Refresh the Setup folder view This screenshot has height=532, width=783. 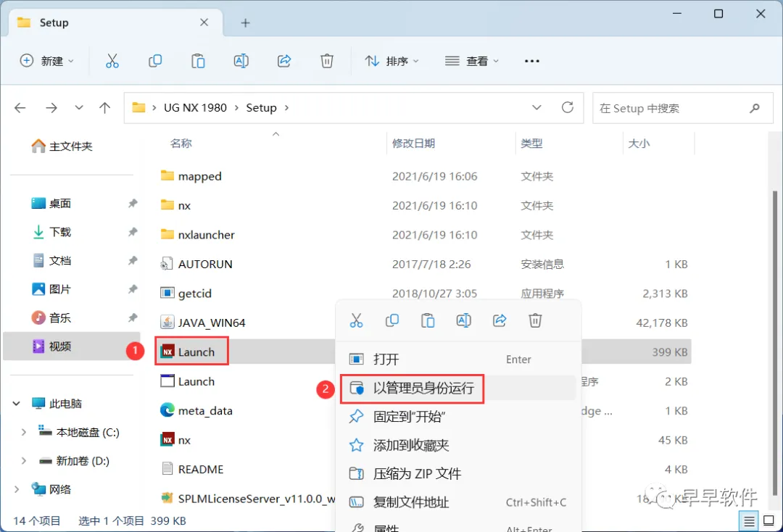(567, 107)
